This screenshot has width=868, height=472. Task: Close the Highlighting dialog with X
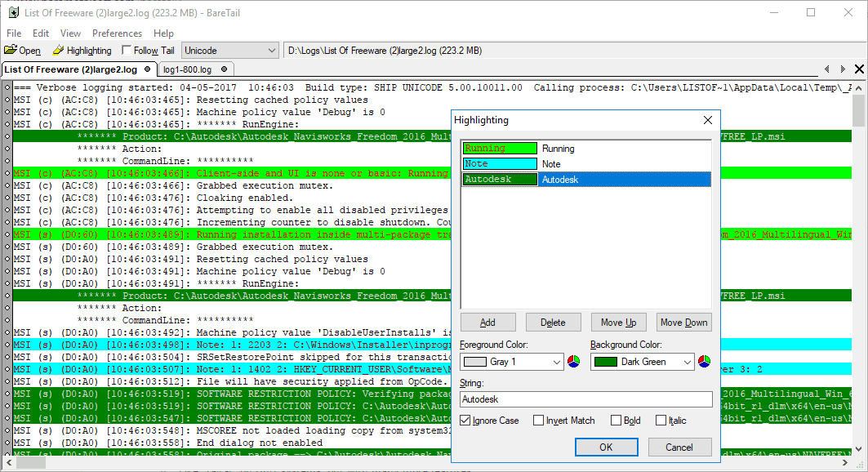coord(707,120)
